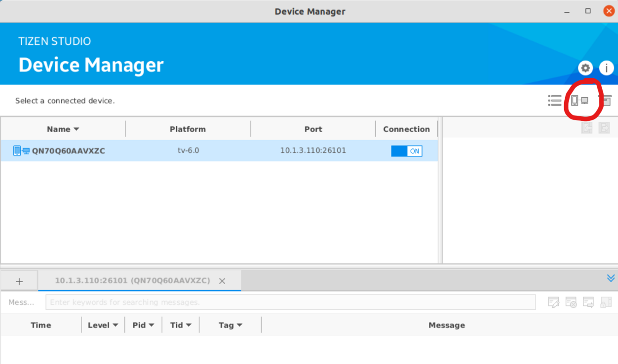Switch the QN70Q60AAVXZC connection toggle off
Viewport: 618px width, 364px height.
point(407,151)
